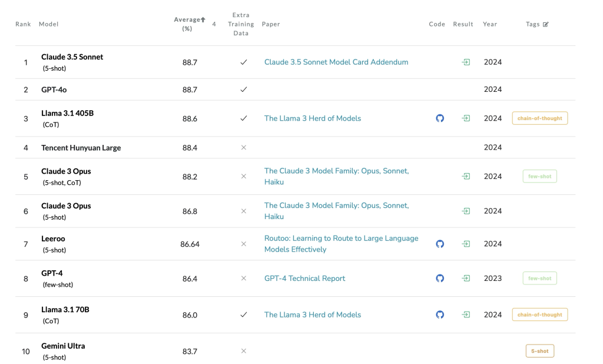Open GitHub code for Leeroo row
The width and height of the screenshot is (603, 364).
440,244
